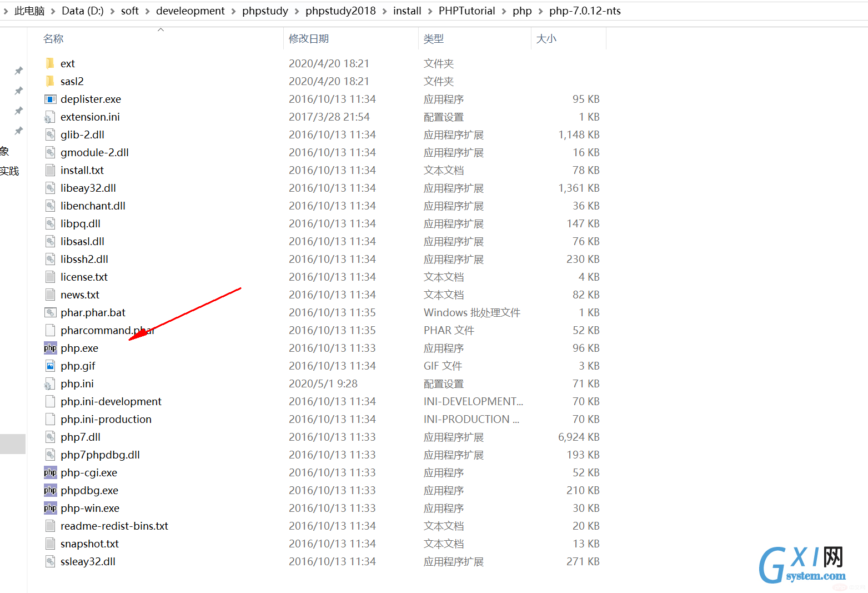
Task: Click the install.txt document icon
Action: pyautogui.click(x=50, y=170)
